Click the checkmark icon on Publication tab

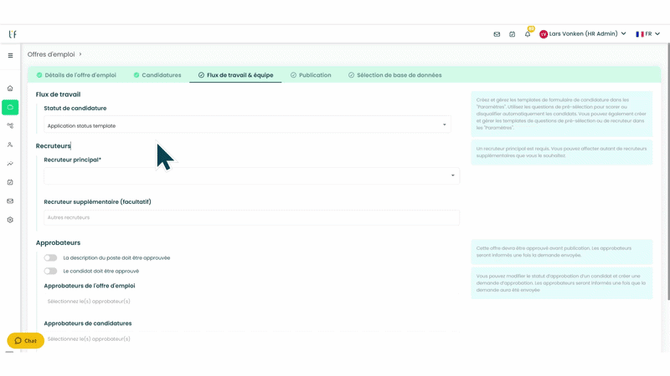click(294, 75)
